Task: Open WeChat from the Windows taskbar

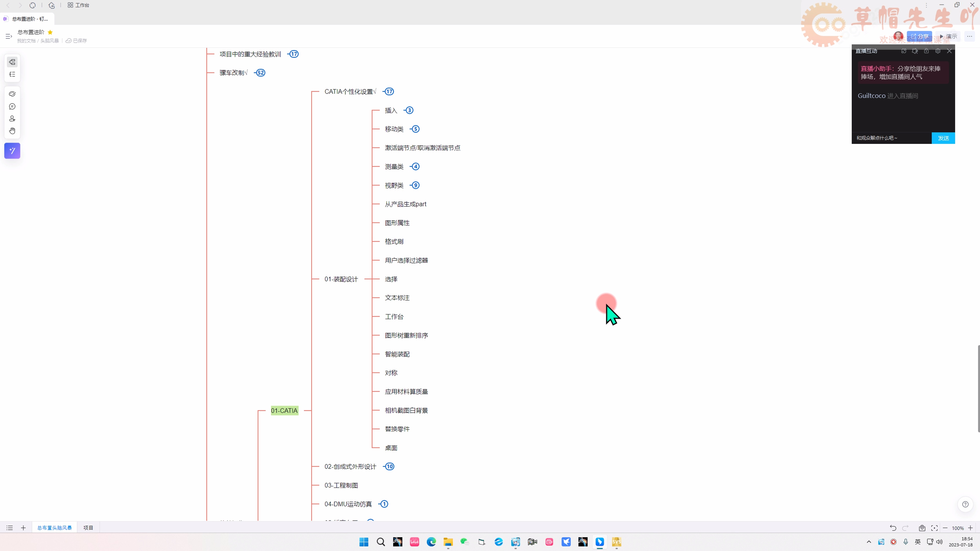Action: (464, 542)
